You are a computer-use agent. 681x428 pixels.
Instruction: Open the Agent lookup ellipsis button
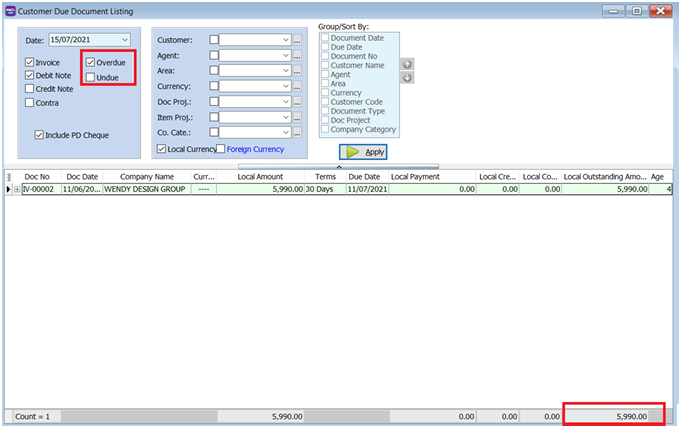[x=297, y=56]
